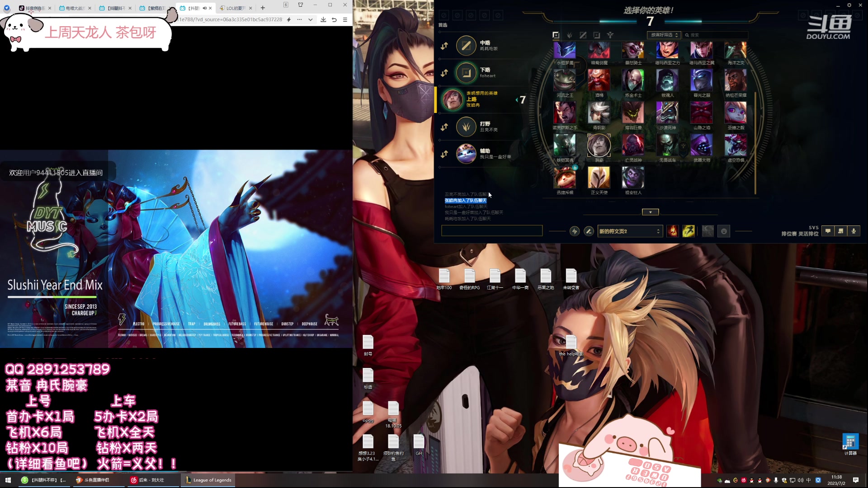Viewport: 868px width, 488px height.
Task: Open browser download icon
Action: point(323,19)
